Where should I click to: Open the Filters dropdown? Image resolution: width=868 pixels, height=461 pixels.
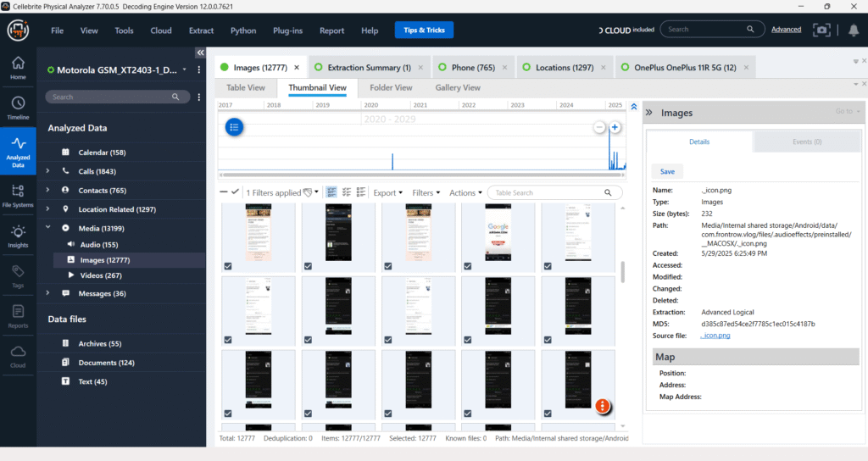tap(426, 192)
